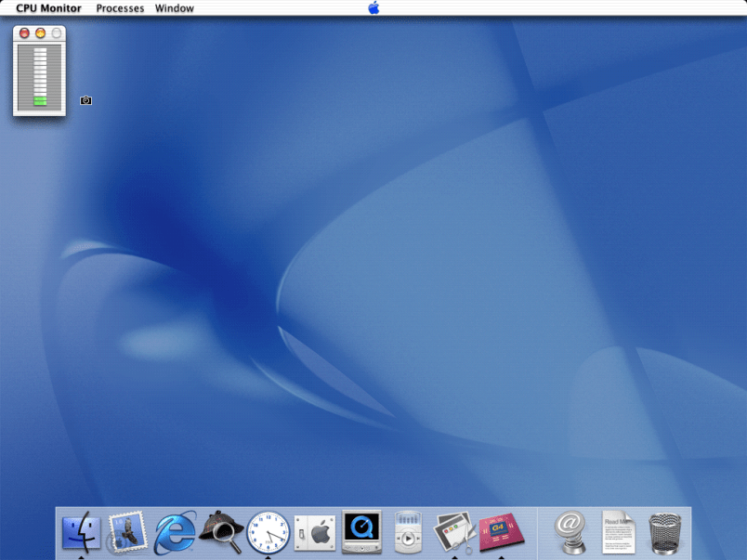Launch the Mail stamp icon
The image size is (747, 560).
[x=127, y=532]
